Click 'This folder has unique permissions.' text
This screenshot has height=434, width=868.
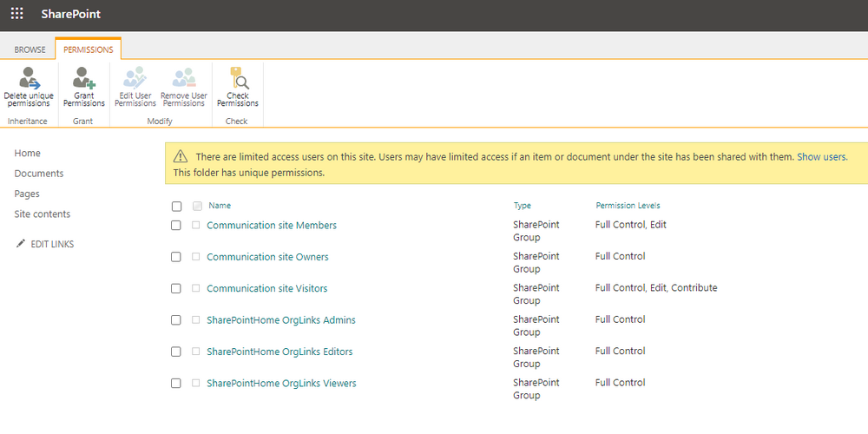(x=248, y=173)
